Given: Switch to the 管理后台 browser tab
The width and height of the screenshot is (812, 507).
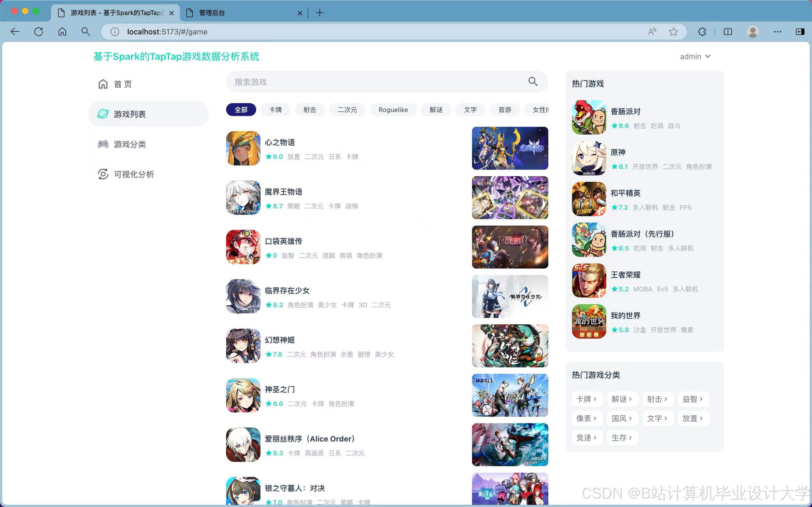Looking at the screenshot, I should [212, 13].
